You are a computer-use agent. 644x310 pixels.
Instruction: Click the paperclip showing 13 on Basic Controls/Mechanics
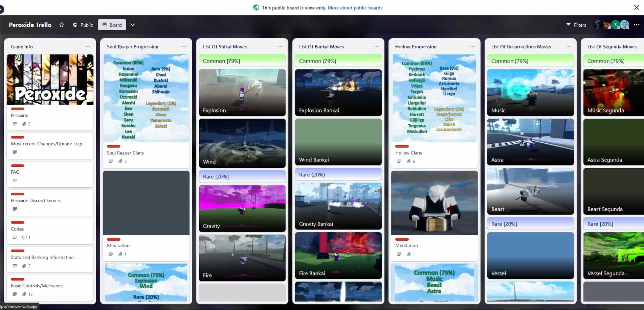(24, 294)
